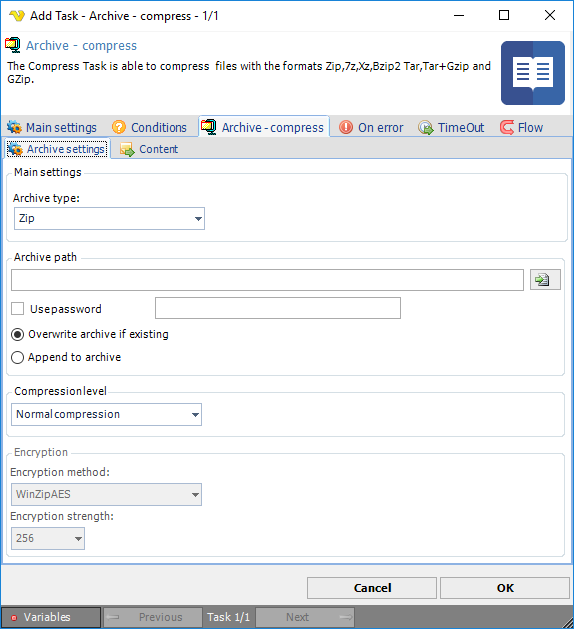Select Overwrite archive if existing option
This screenshot has width=574, height=629.
point(17,334)
